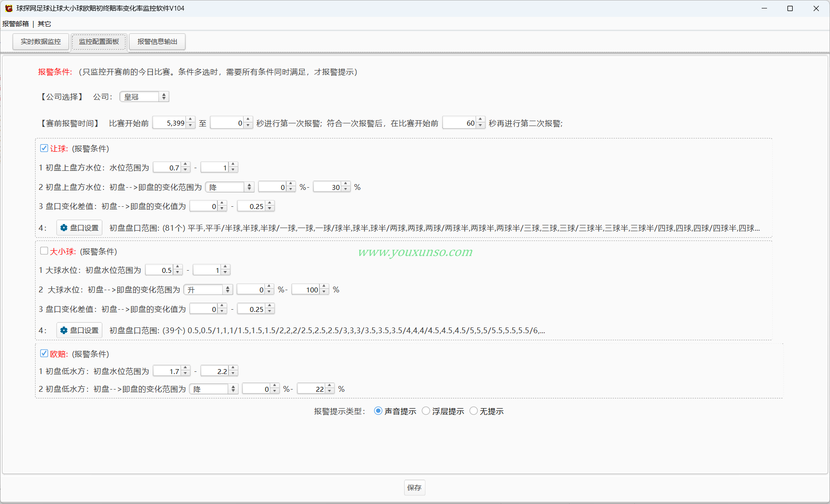Toggle the 欧赔 alarm condition checkbox
This screenshot has height=504, width=830.
pos(44,354)
